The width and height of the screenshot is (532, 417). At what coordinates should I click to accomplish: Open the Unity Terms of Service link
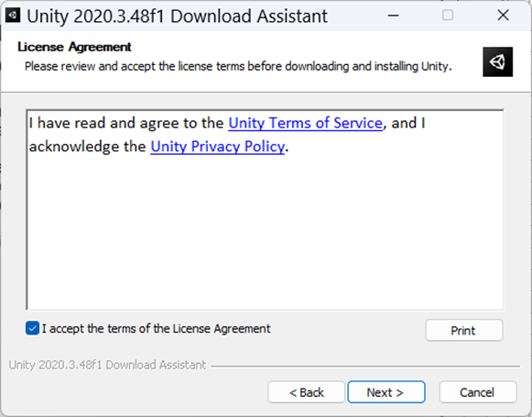point(305,123)
